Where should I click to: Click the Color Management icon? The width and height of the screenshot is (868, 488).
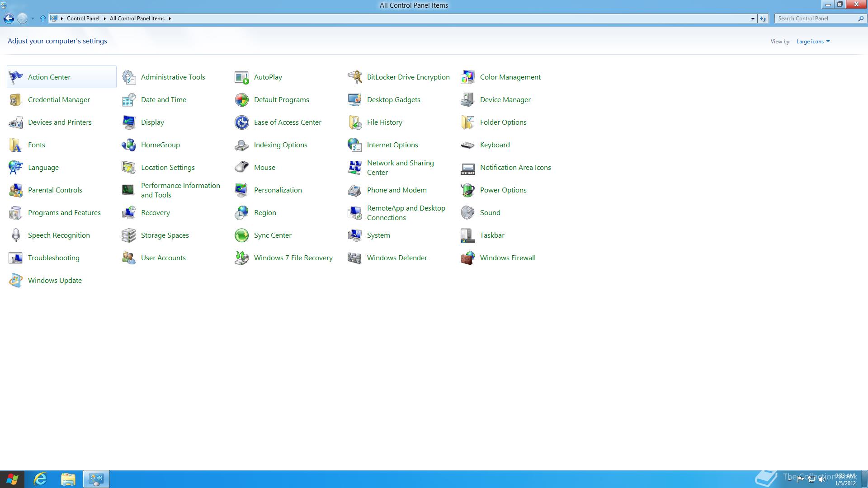(x=468, y=77)
